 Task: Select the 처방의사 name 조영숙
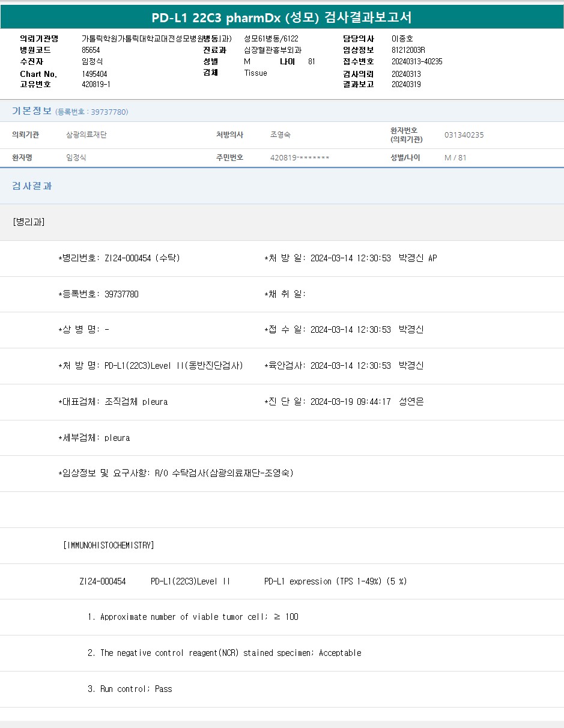click(280, 135)
